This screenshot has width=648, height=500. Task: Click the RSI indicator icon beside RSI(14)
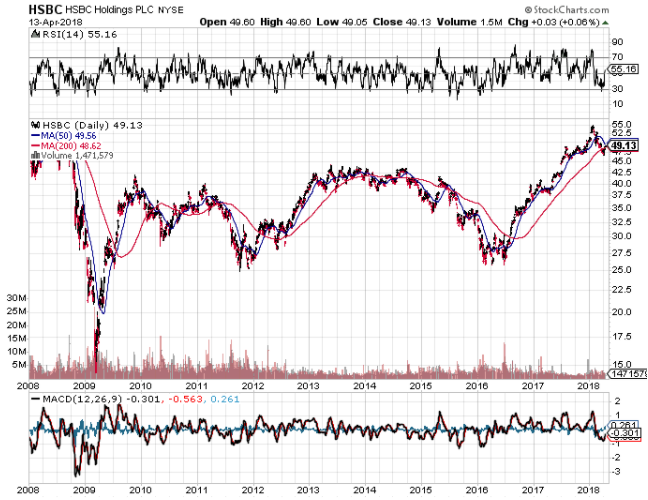(x=36, y=34)
